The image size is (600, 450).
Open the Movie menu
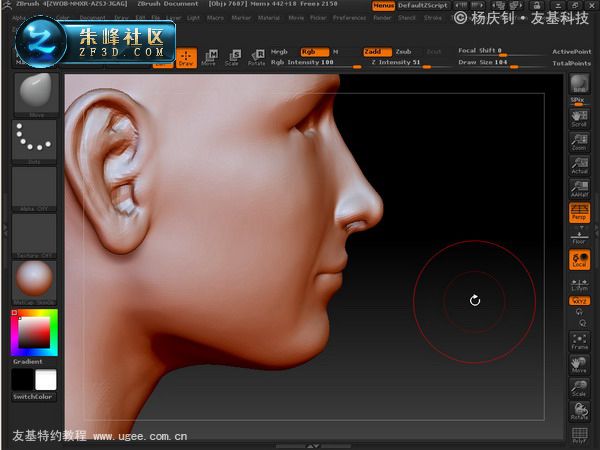coord(296,18)
